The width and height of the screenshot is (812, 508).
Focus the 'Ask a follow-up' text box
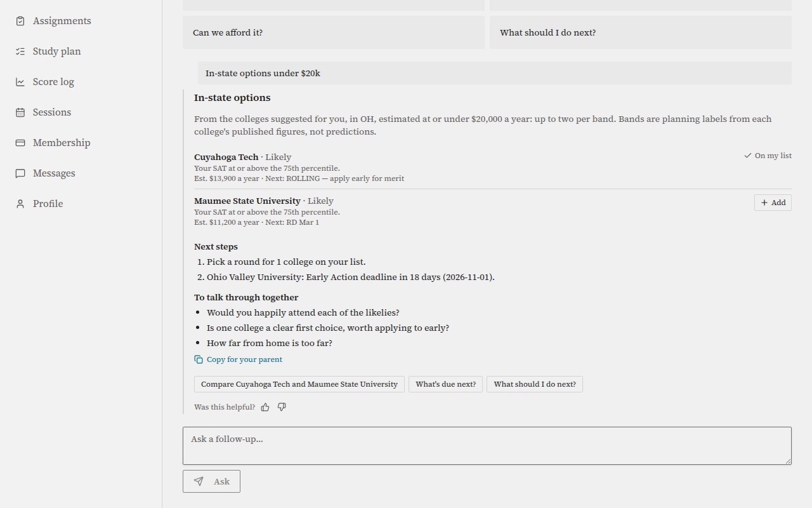point(487,446)
